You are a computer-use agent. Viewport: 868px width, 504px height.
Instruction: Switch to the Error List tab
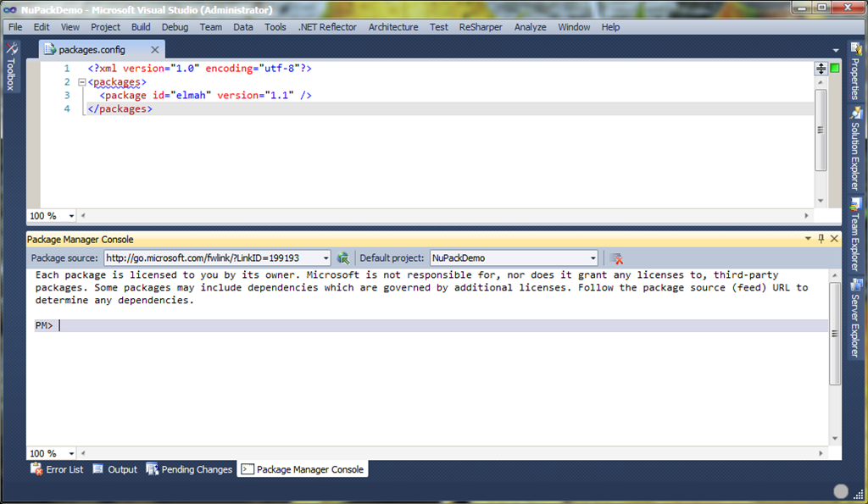57,469
